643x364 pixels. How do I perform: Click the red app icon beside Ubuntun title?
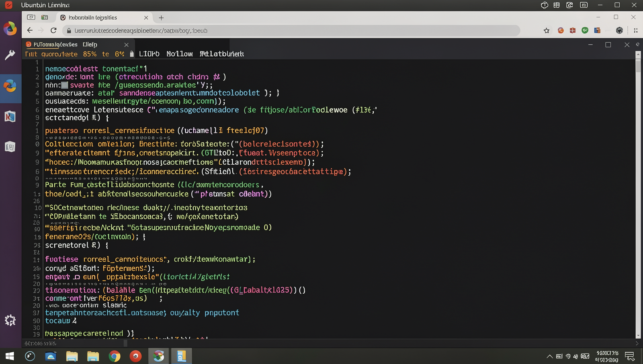coord(8,5)
